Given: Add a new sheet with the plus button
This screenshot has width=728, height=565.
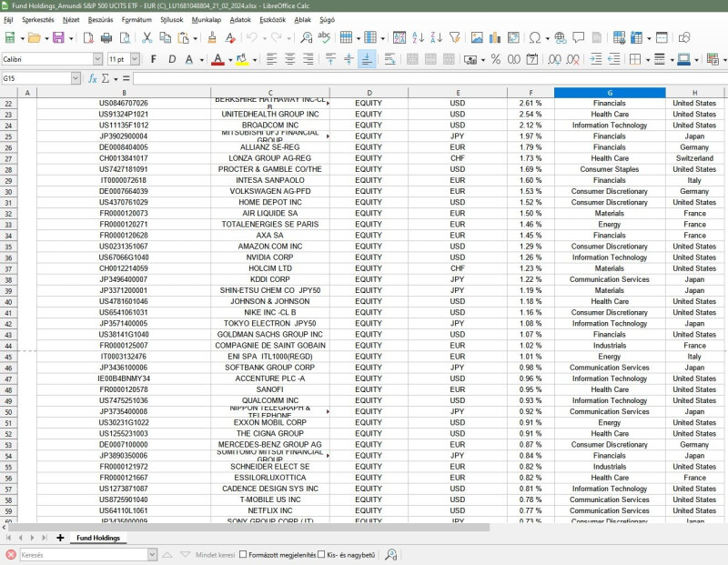Looking at the screenshot, I should [60, 538].
